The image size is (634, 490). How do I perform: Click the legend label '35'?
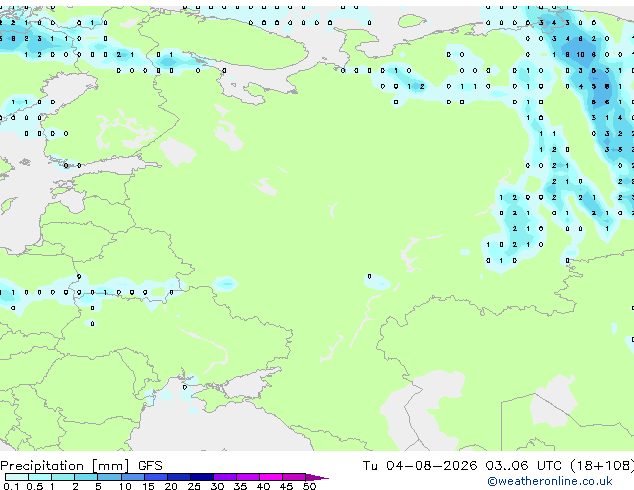[x=240, y=486]
